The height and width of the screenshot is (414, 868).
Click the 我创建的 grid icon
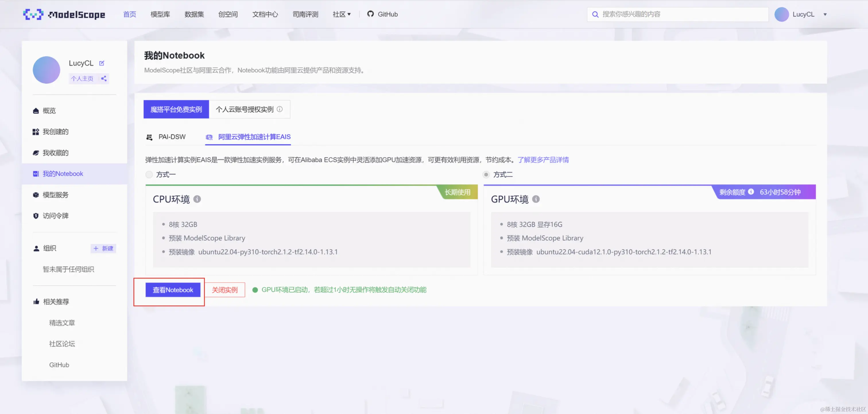(36, 132)
